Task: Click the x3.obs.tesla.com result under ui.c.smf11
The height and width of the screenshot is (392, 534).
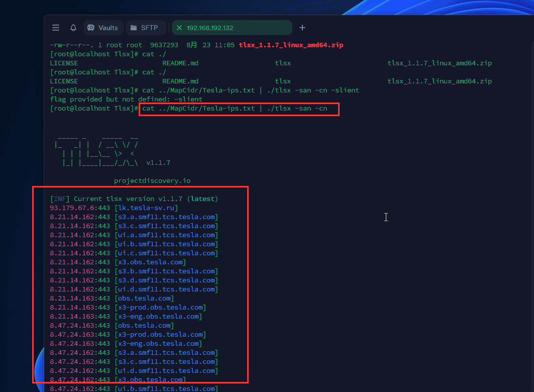Action: coord(150,262)
